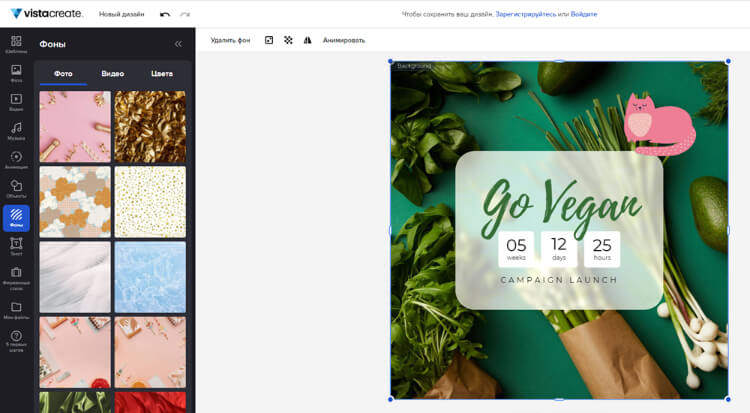
Task: Open the Шаблоны (templates) sidebar section
Action: point(16,44)
